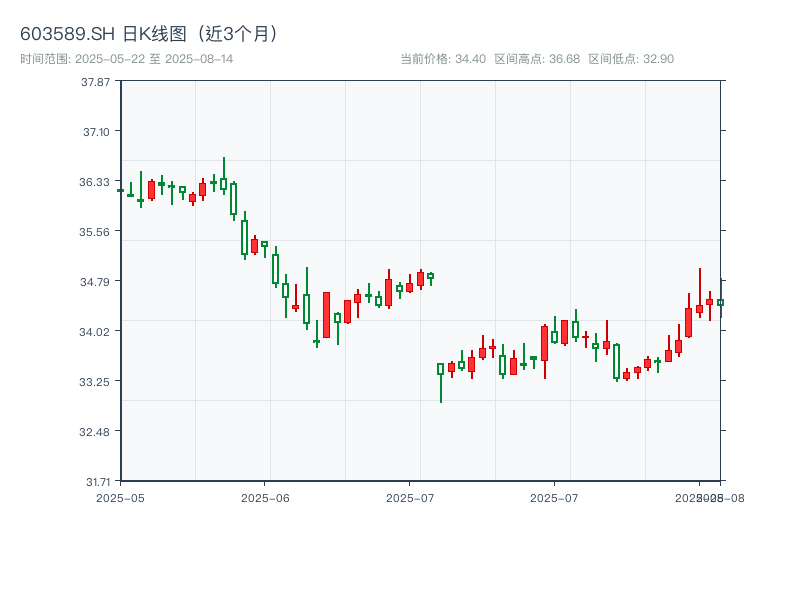
Task: Click the 31.71 y-axis label
Action: pos(96,481)
